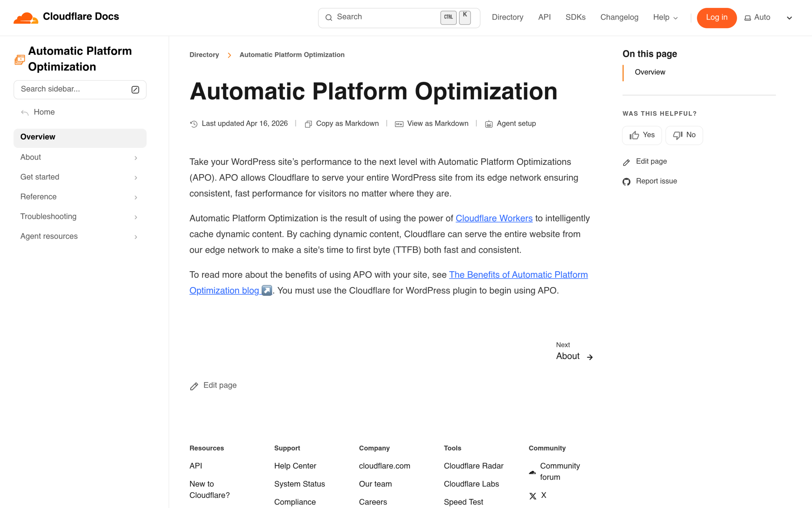
Task: Go to Home in the sidebar
Action: click(44, 112)
